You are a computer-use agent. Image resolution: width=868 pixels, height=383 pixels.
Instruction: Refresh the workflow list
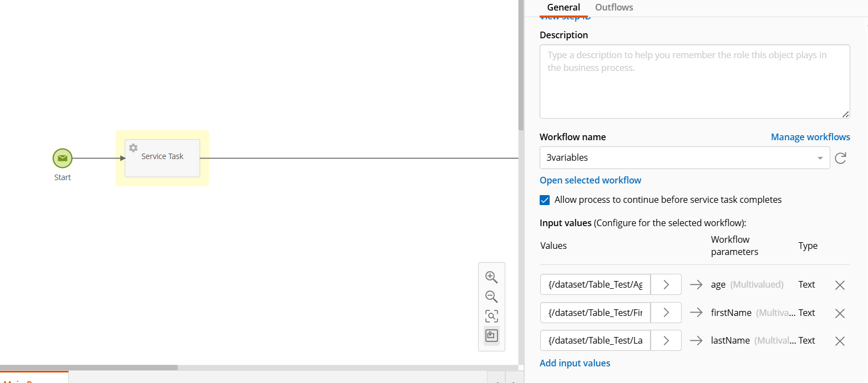pyautogui.click(x=840, y=158)
